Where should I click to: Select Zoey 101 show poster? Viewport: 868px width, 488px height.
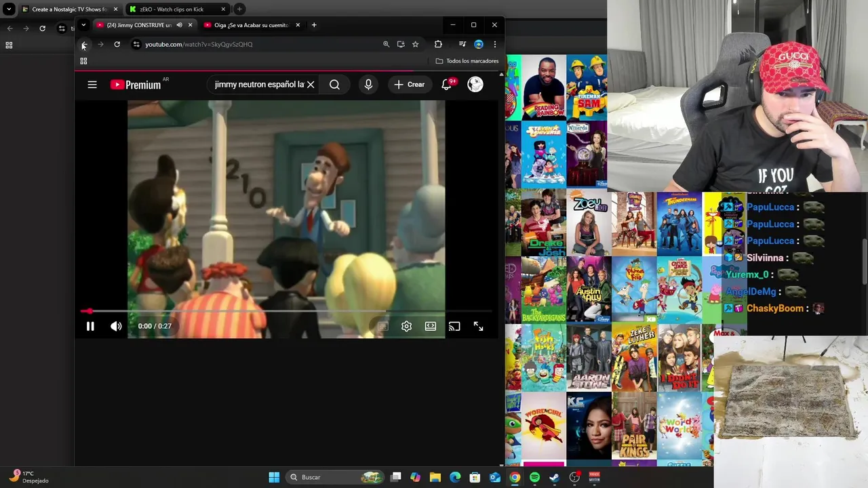tap(589, 224)
